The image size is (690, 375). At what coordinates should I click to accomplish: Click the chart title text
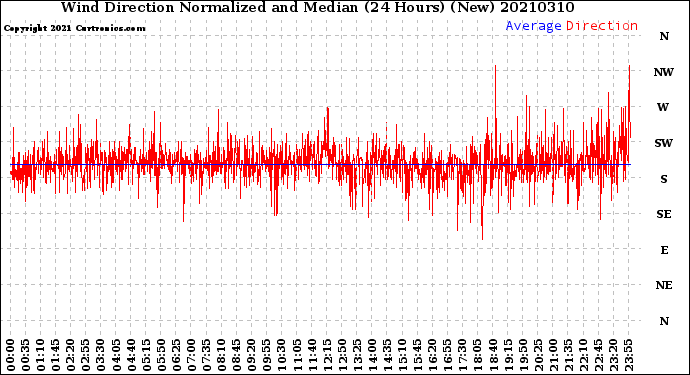click(317, 7)
